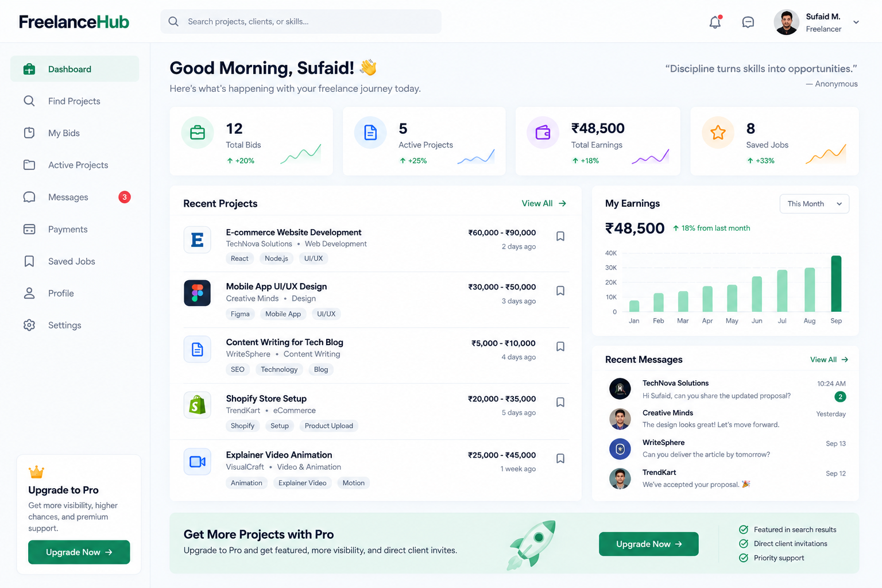Click Upgrade Now in the sidebar card
Viewport: 882px width, 588px height.
coord(79,552)
